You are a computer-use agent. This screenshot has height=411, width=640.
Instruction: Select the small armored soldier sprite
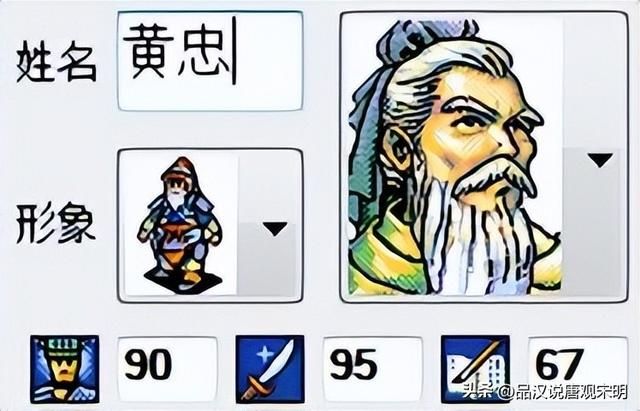pos(180,224)
